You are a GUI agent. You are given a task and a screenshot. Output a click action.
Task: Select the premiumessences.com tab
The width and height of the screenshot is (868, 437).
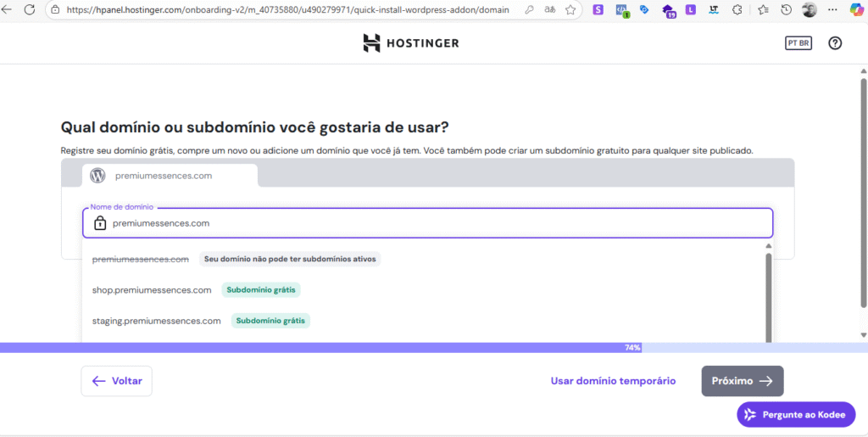(170, 176)
